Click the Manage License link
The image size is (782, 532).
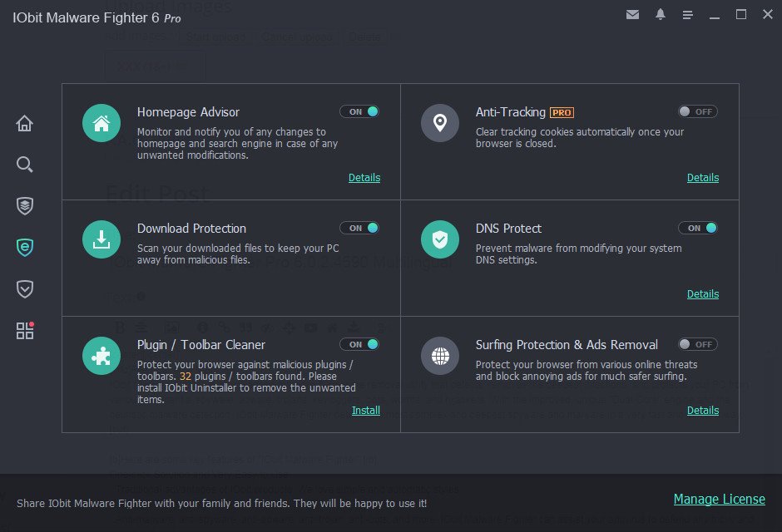[719, 500]
